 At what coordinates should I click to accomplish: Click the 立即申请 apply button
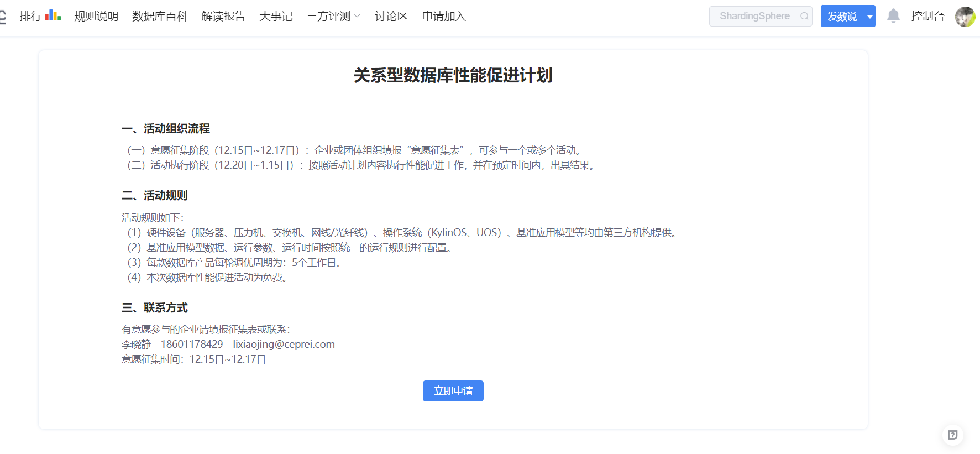453,391
